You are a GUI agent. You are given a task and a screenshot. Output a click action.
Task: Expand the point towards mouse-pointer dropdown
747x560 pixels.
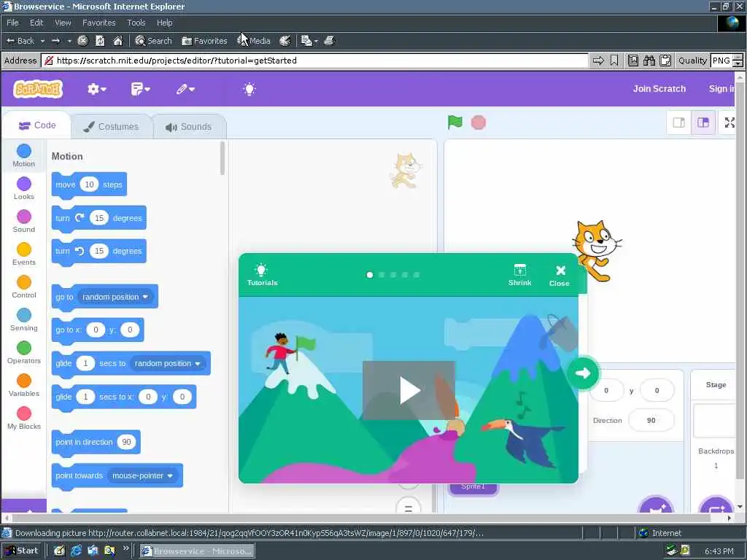(x=142, y=475)
